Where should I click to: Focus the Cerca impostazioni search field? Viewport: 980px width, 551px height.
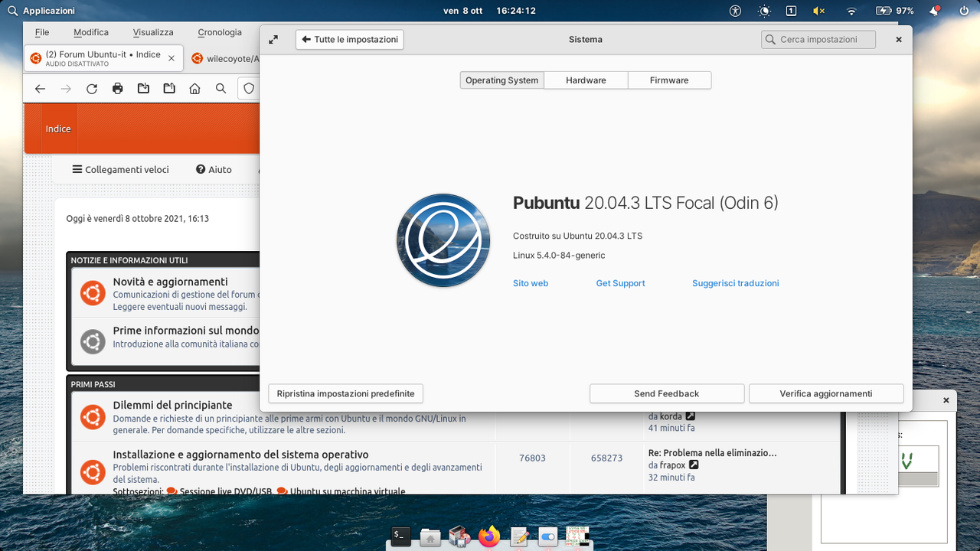818,40
